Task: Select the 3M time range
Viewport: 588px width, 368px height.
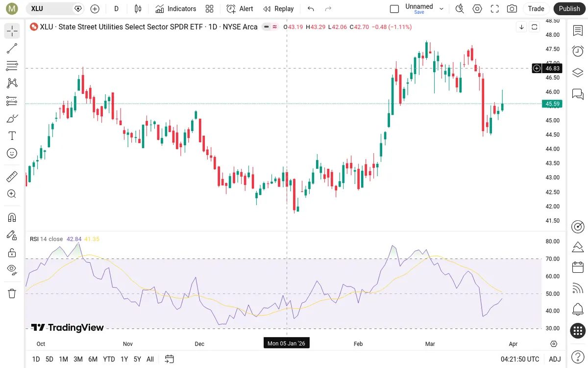Action: [78, 359]
